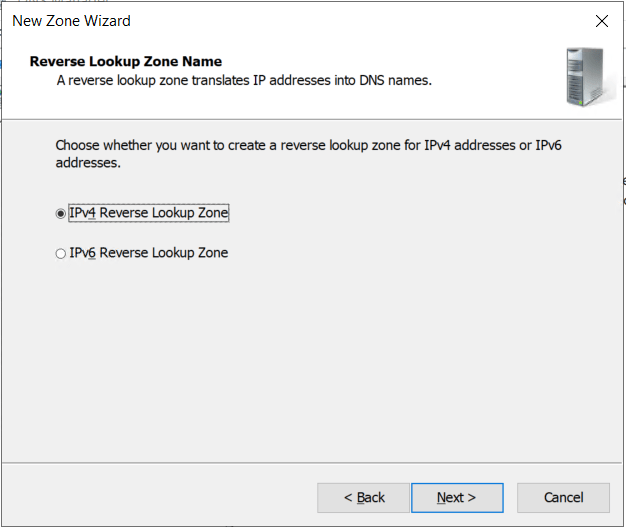The image size is (626, 527).
Task: Click the New Zone Wizard title text
Action: pyautogui.click(x=71, y=21)
